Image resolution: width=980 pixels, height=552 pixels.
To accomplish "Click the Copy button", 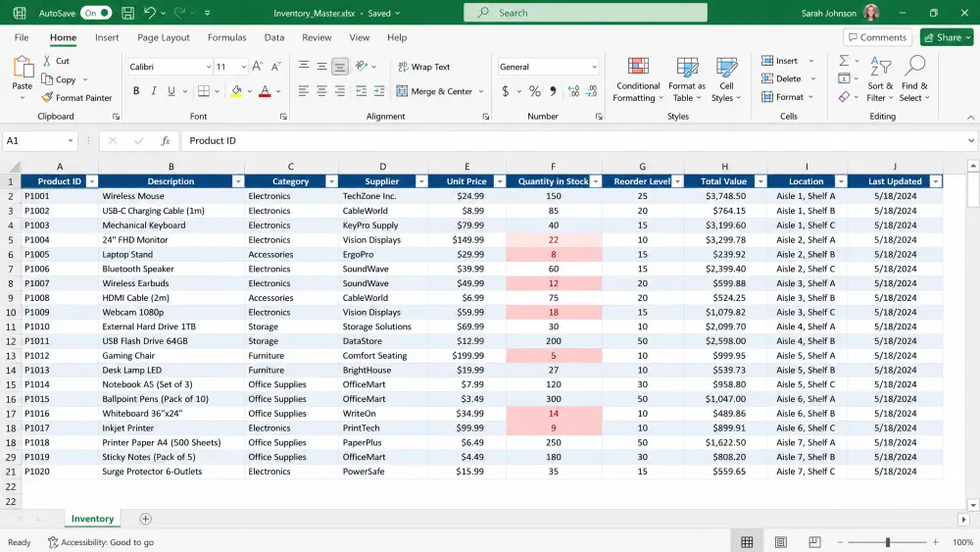I will 59,79.
